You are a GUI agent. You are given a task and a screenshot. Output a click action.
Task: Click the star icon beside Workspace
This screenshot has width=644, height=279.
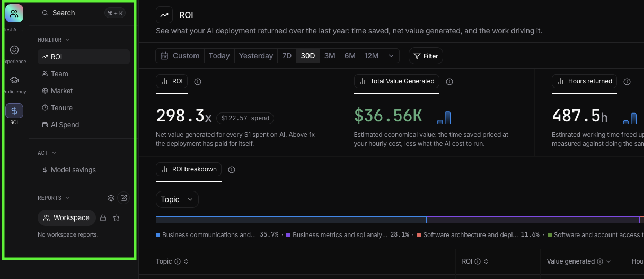[x=116, y=217]
